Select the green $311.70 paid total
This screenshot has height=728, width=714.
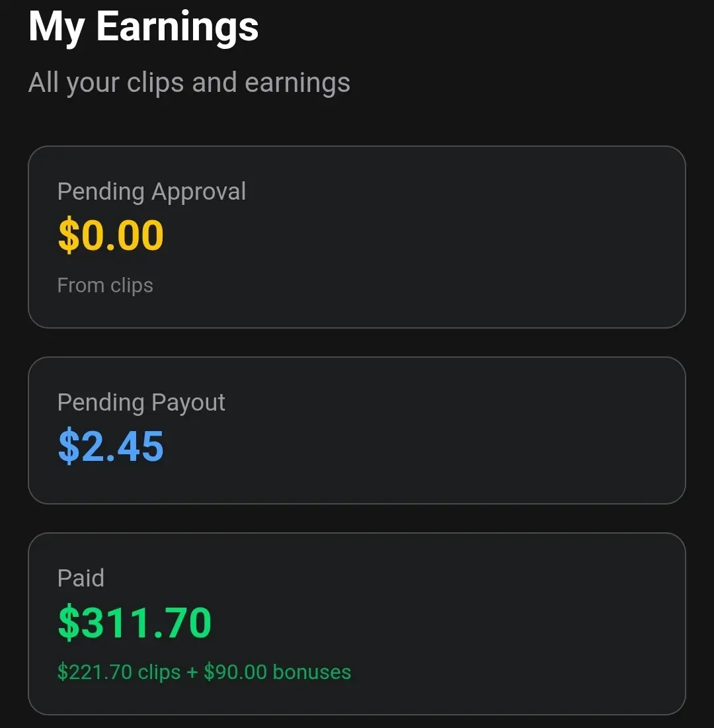pyautogui.click(x=134, y=623)
